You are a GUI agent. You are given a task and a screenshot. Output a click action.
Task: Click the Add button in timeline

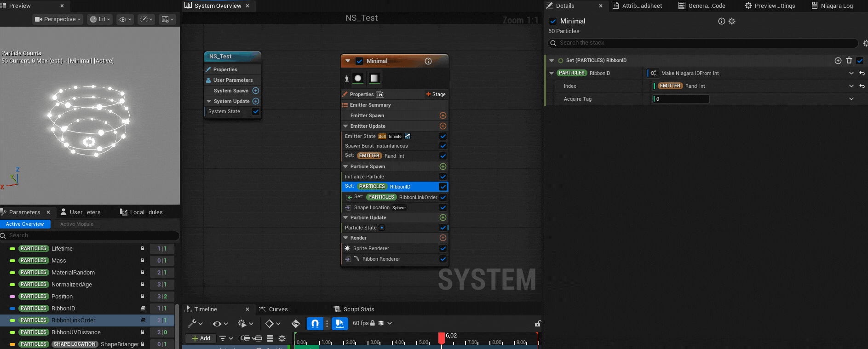pos(201,338)
